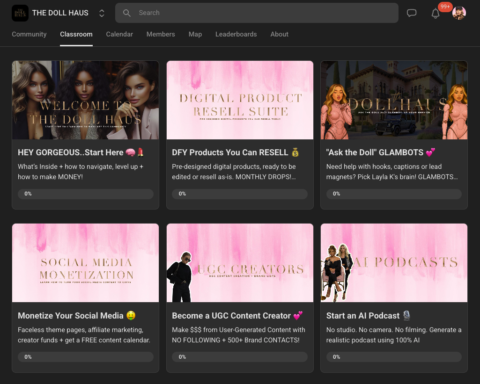Viewport: 480px width, 384px height.
Task: Expand the group switcher chevrons
Action: pyautogui.click(x=102, y=13)
